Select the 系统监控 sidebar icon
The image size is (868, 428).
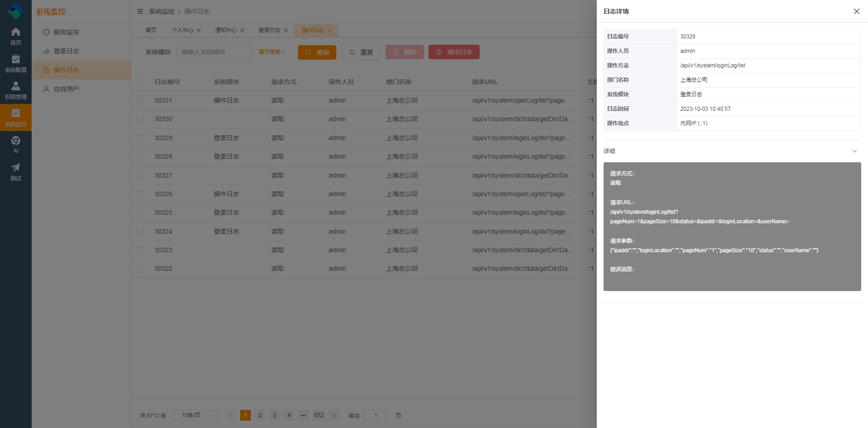tap(16, 118)
